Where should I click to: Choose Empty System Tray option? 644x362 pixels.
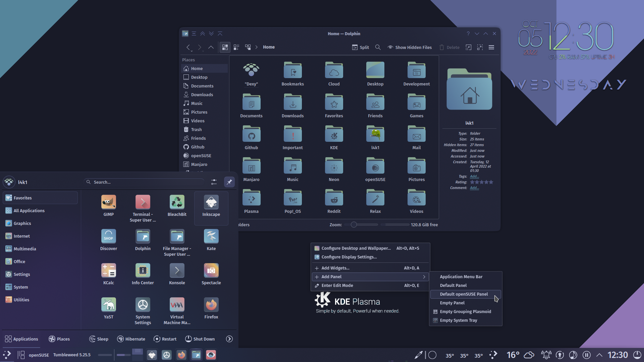466,320
